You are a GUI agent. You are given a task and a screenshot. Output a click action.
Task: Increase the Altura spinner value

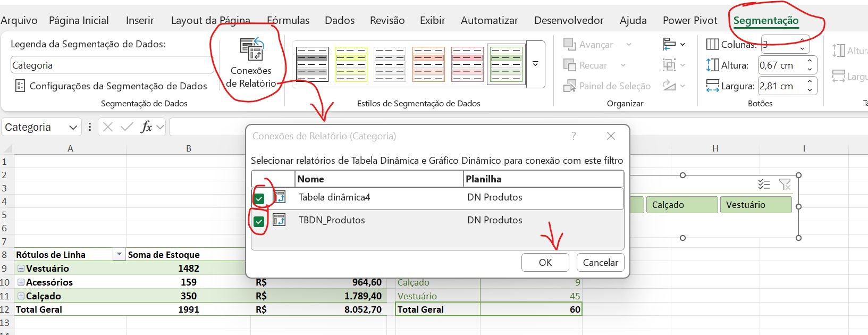(810, 61)
